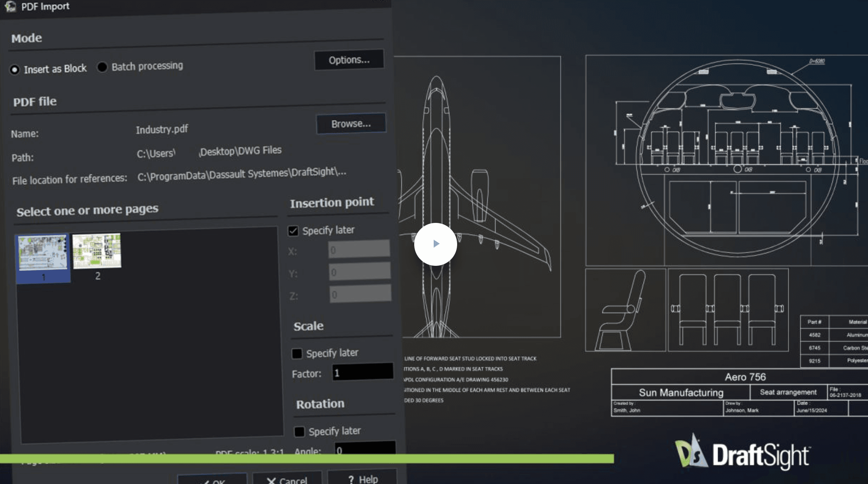868x484 pixels.
Task: Click the PDF Import dialog title icon
Action: (x=10, y=6)
